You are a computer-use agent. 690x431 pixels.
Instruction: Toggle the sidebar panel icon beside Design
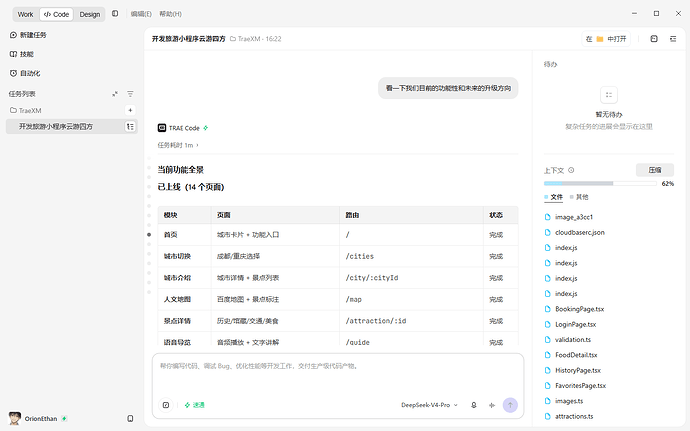click(115, 14)
